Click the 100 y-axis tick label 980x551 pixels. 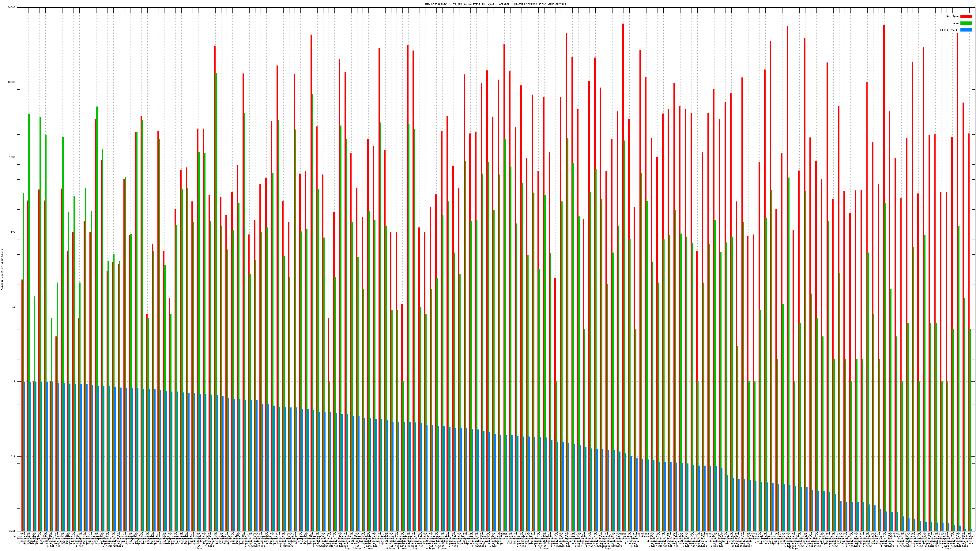[x=13, y=232]
